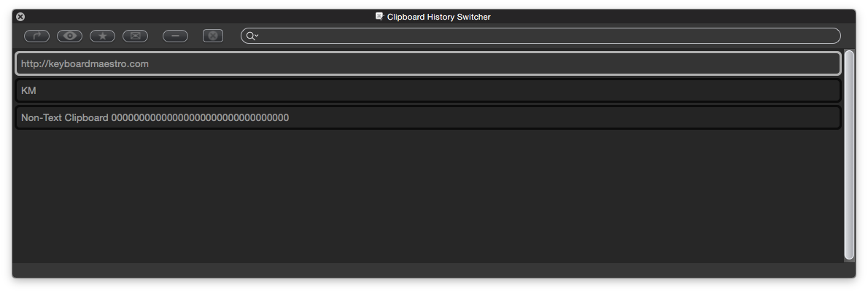Click the Clipboard History Switcher title text
This screenshot has height=293, width=868.
438,17
